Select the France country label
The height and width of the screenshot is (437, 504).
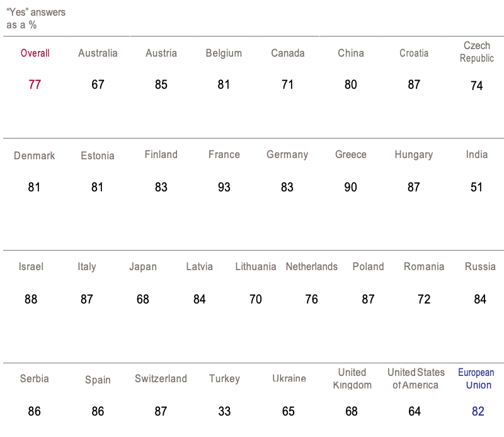[x=224, y=155]
